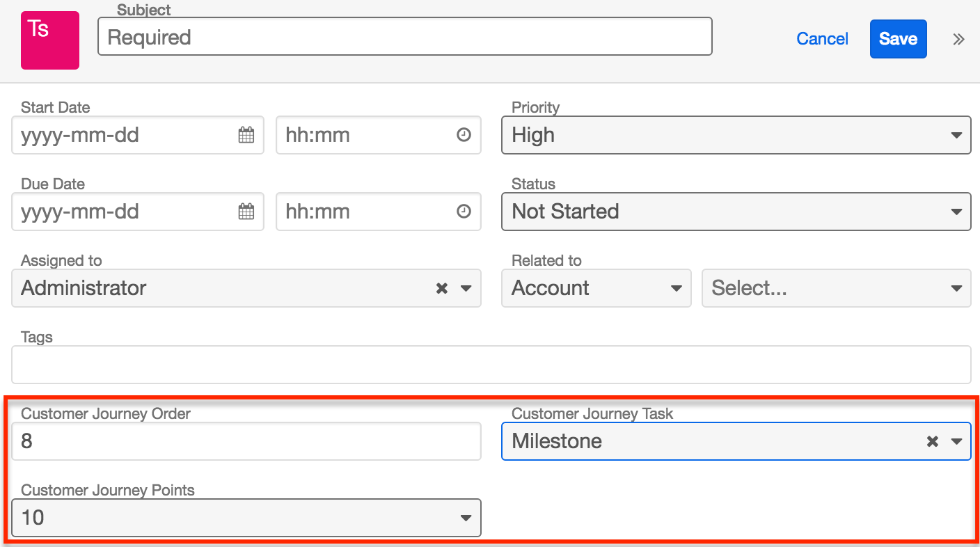Open the Start Date calendar picker
Image resolution: width=980 pixels, height=547 pixels.
[246, 135]
